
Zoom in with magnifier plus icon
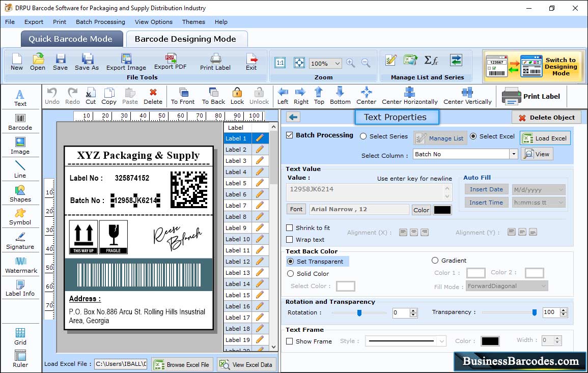tap(351, 63)
